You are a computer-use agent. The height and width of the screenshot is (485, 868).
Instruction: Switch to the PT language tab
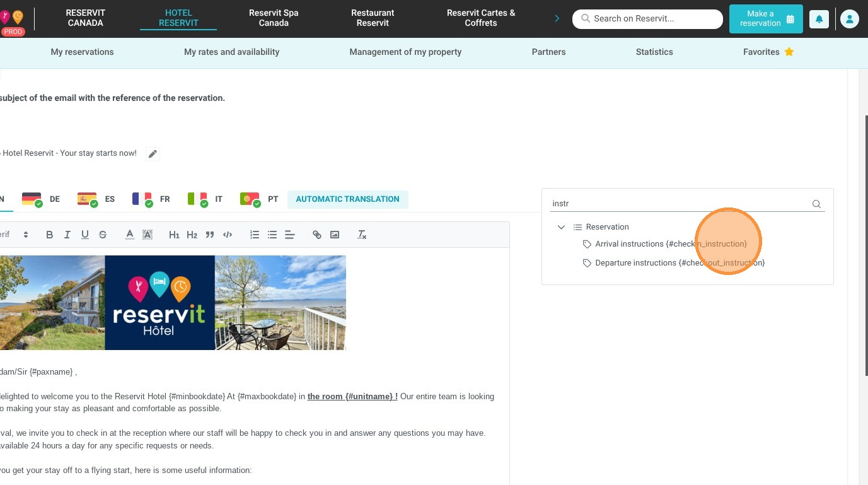(x=259, y=199)
